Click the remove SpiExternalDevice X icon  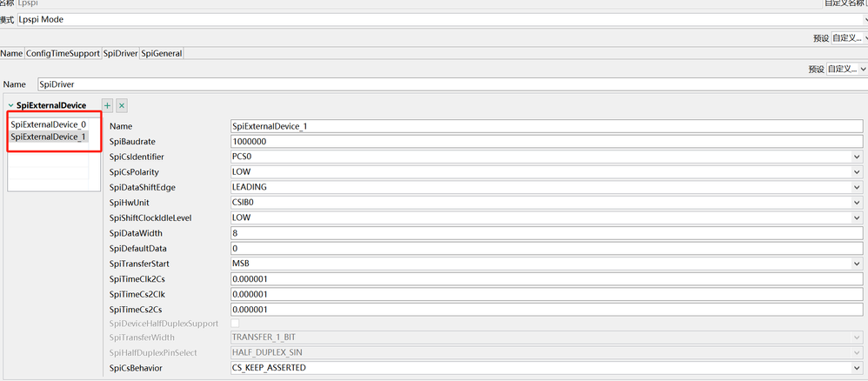(x=122, y=105)
